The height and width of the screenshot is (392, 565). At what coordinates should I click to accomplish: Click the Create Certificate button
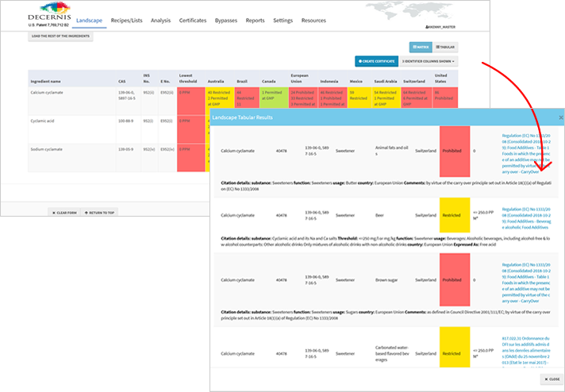[x=377, y=61]
